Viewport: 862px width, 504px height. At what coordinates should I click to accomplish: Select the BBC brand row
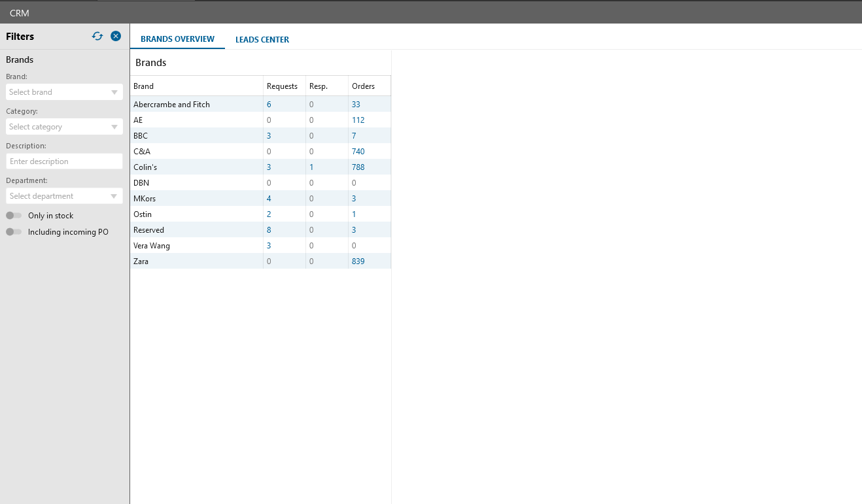coord(261,136)
